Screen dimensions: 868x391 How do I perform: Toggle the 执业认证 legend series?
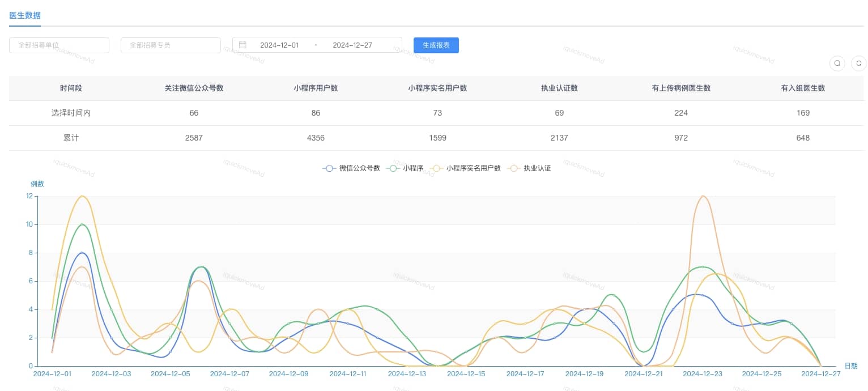(x=529, y=168)
